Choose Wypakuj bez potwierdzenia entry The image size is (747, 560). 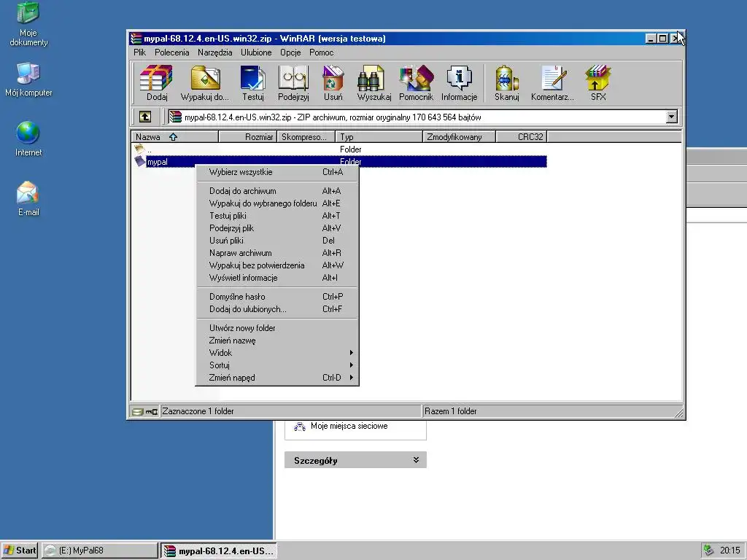[x=276, y=265]
